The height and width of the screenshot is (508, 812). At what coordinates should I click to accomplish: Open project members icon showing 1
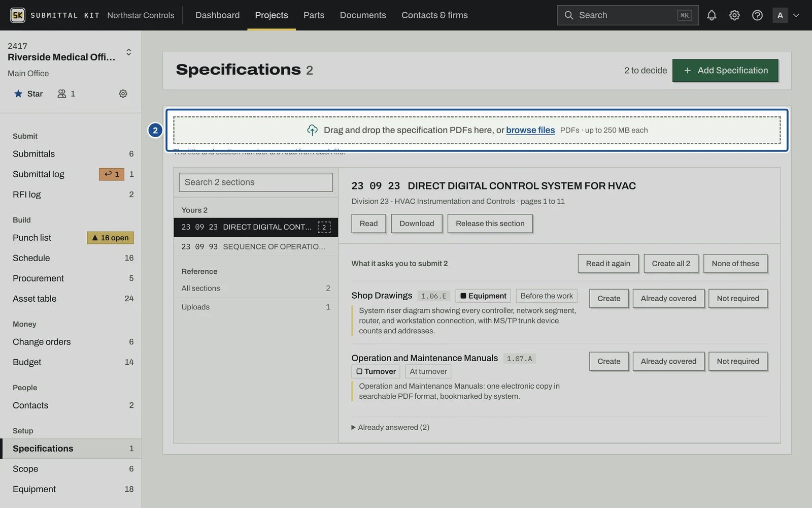click(66, 93)
